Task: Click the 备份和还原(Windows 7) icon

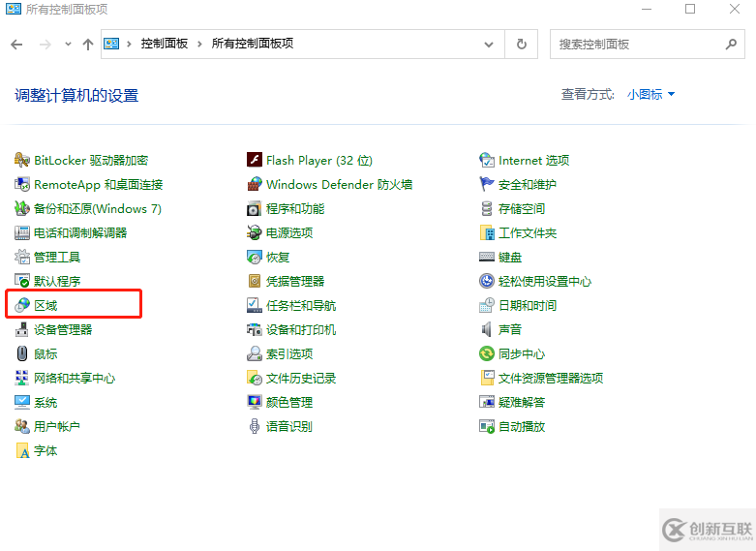Action: (x=21, y=208)
